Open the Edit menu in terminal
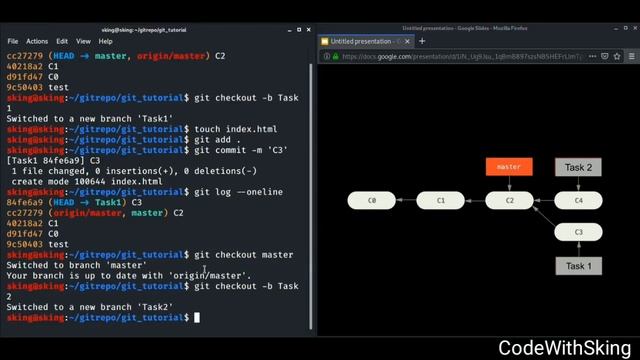 62,41
